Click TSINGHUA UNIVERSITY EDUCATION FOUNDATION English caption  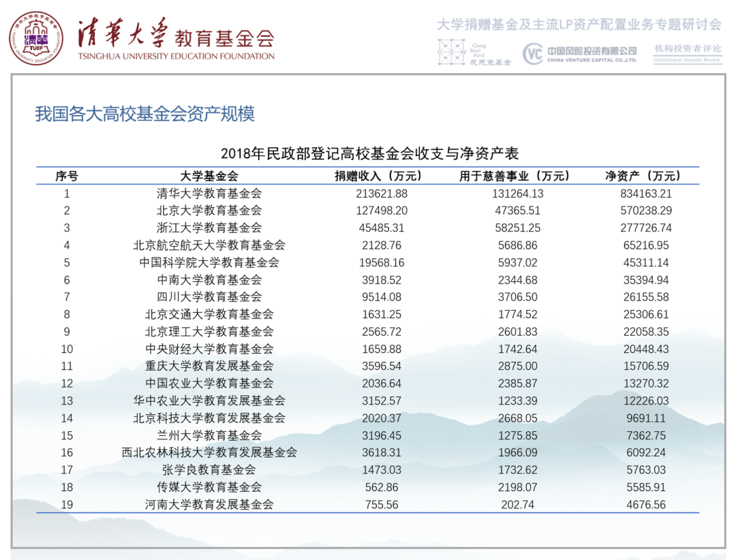[176, 57]
